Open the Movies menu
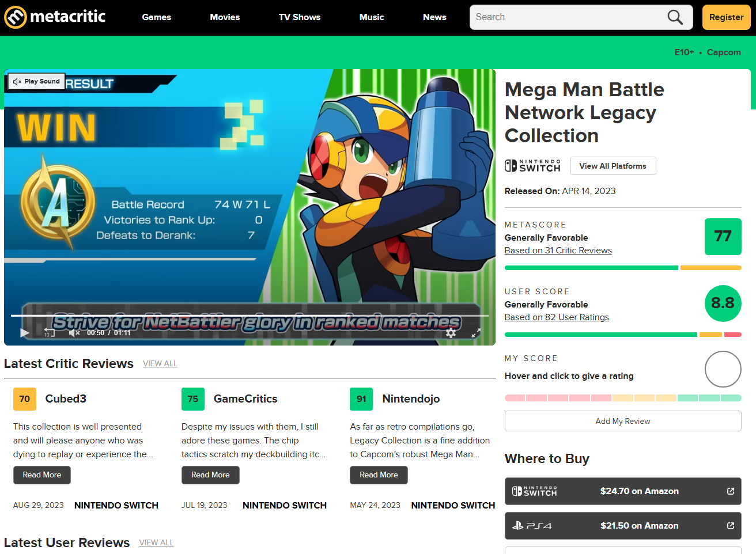This screenshot has height=554, width=756. [x=225, y=17]
